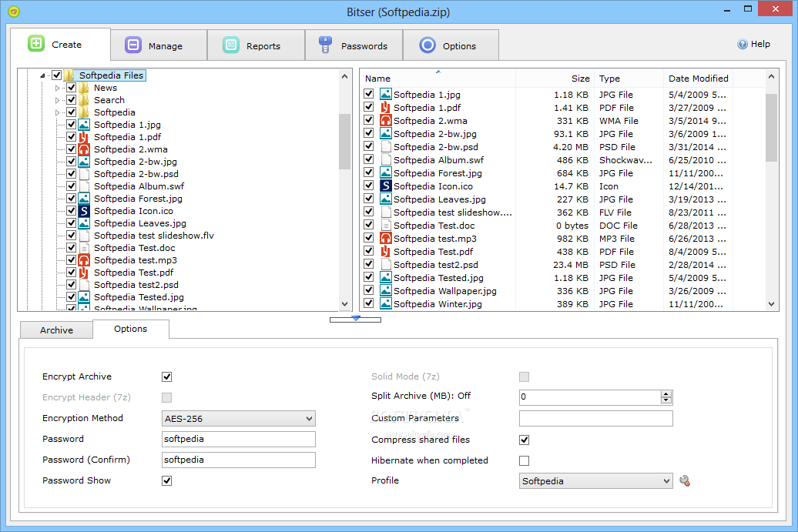Click the Bitser app icon in title bar

tap(14, 12)
